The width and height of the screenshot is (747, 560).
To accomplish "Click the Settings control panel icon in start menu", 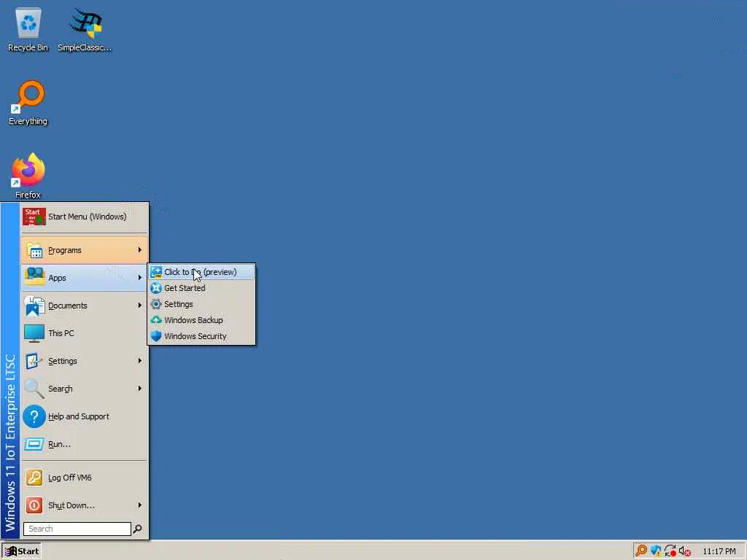I will [34, 361].
